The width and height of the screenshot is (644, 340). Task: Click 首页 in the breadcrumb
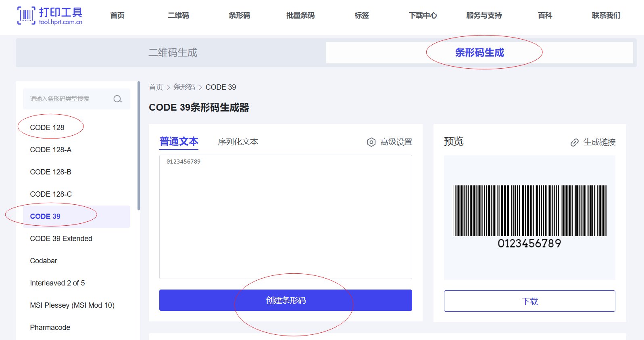(156, 87)
